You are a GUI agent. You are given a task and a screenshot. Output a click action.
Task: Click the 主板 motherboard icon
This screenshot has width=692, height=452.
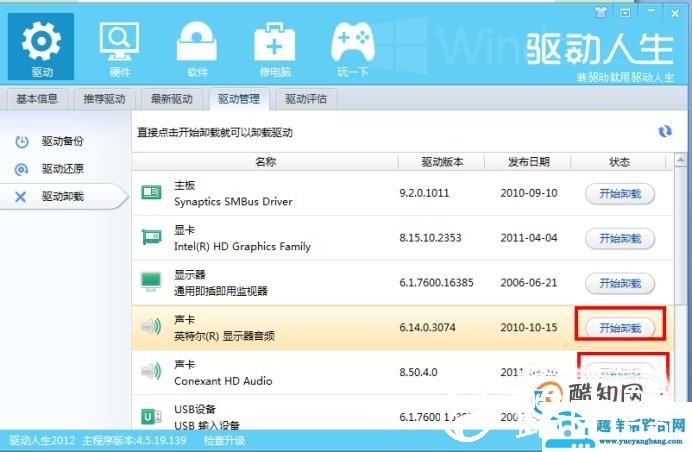tap(151, 192)
